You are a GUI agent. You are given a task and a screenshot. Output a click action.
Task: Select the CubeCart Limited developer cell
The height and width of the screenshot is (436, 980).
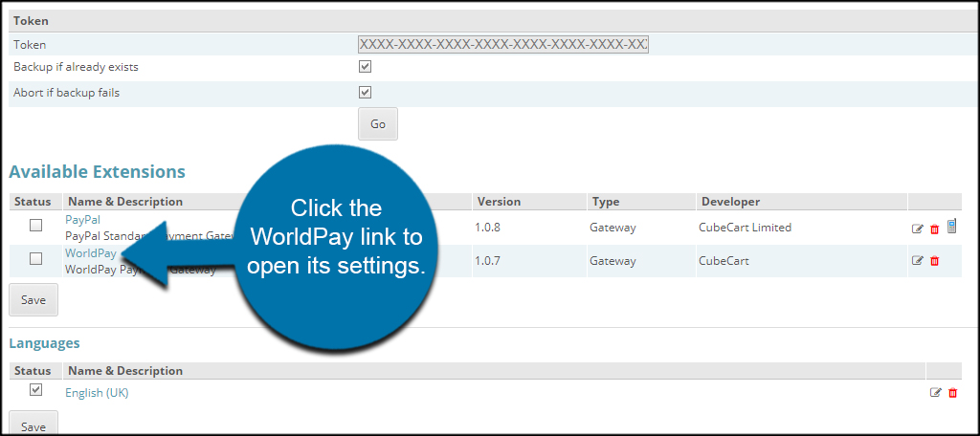coord(745,228)
